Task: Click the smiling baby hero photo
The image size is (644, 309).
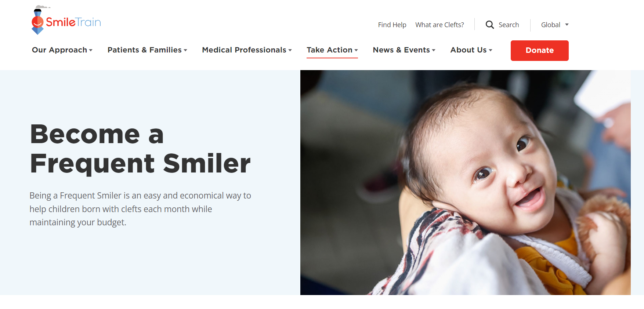Action: [x=465, y=182]
